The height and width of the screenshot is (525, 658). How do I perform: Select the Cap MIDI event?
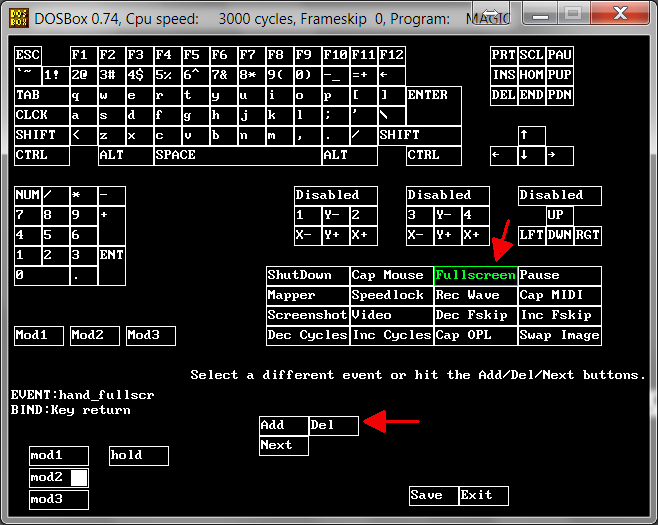(x=560, y=296)
